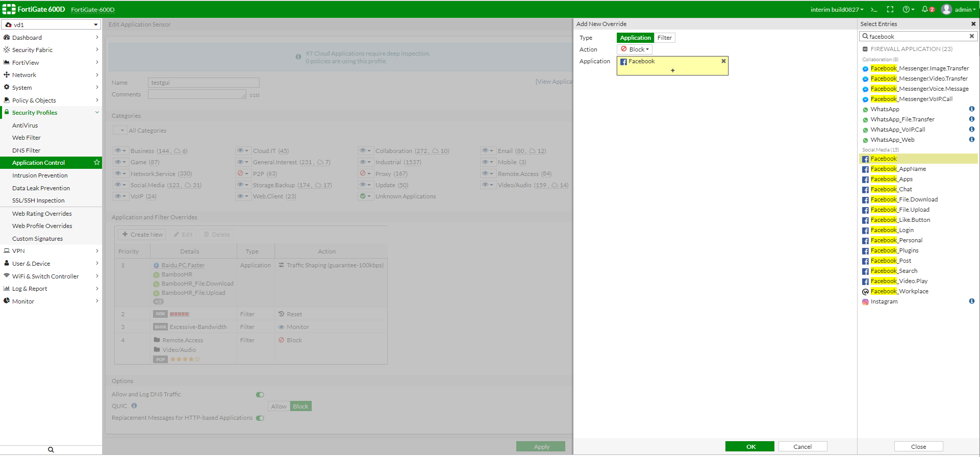
Task: Toggle Replacement Messages for HTTP-based Applications
Action: pos(260,418)
